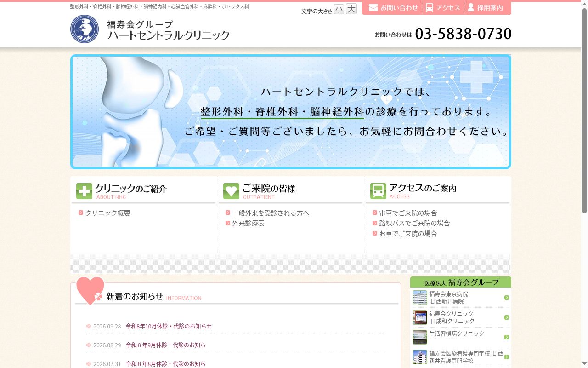The image size is (588, 368).
Task: Click the 医療法人 福寿会グループ green header
Action: (x=461, y=282)
